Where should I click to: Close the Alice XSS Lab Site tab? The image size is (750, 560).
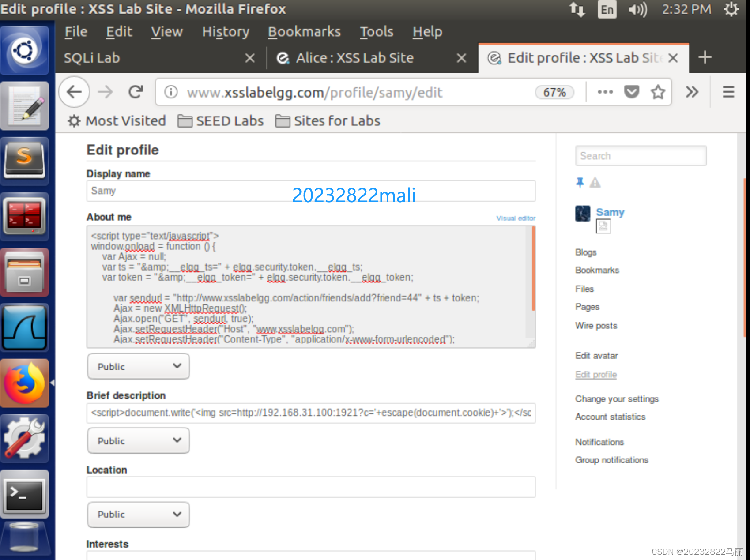461,58
